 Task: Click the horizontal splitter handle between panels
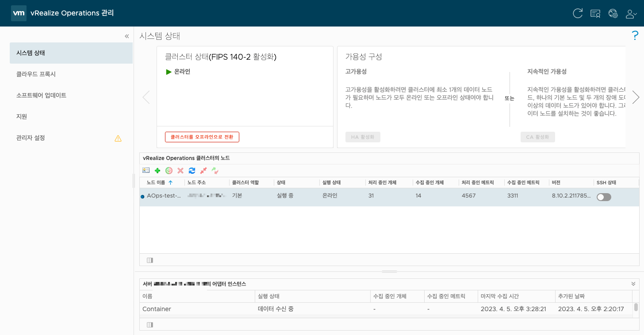click(x=389, y=271)
